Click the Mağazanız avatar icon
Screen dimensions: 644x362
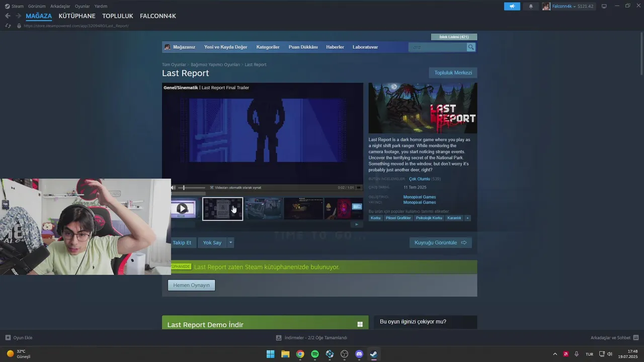168,47
